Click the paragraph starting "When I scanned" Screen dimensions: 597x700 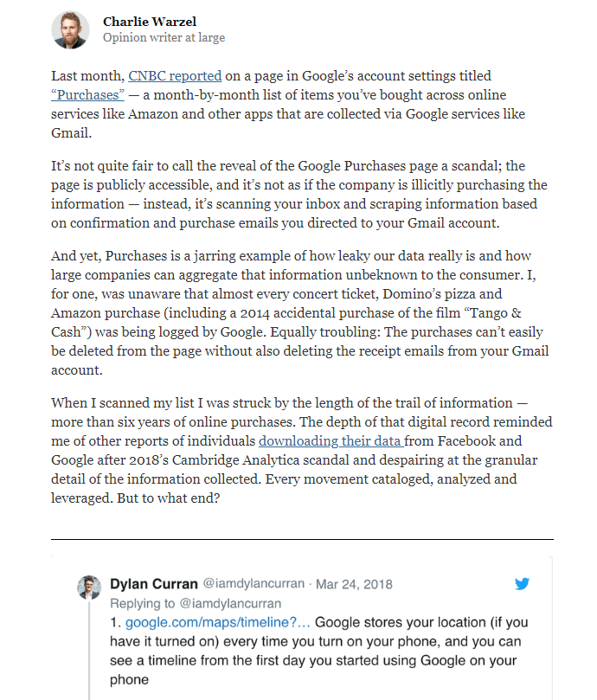click(301, 451)
